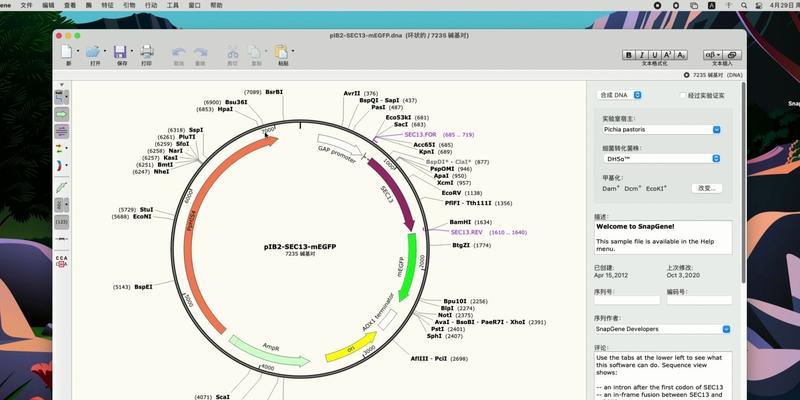Select the BamHI enzyme site label
Viewport: 800px width, 400px height.
[460, 222]
